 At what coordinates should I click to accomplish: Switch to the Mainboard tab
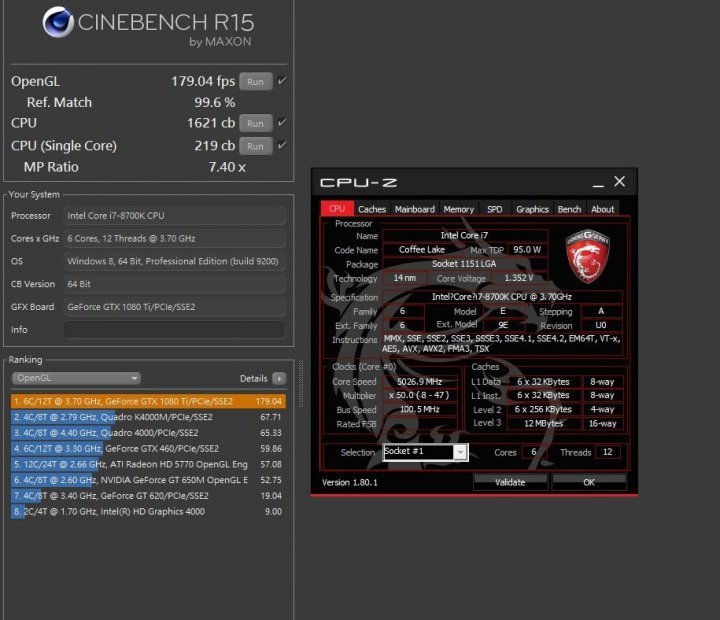pyautogui.click(x=415, y=209)
